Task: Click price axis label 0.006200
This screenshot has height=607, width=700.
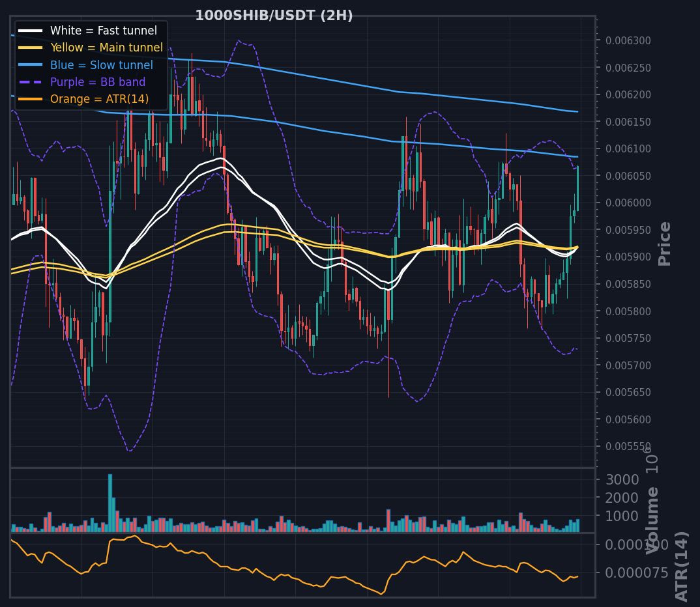Action: click(x=628, y=94)
